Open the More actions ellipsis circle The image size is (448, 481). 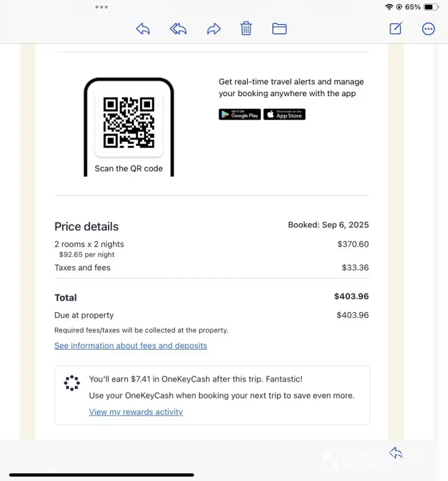pos(428,29)
